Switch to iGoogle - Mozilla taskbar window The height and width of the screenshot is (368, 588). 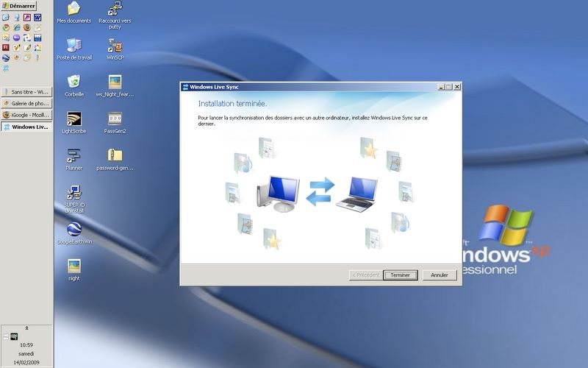pos(26,115)
